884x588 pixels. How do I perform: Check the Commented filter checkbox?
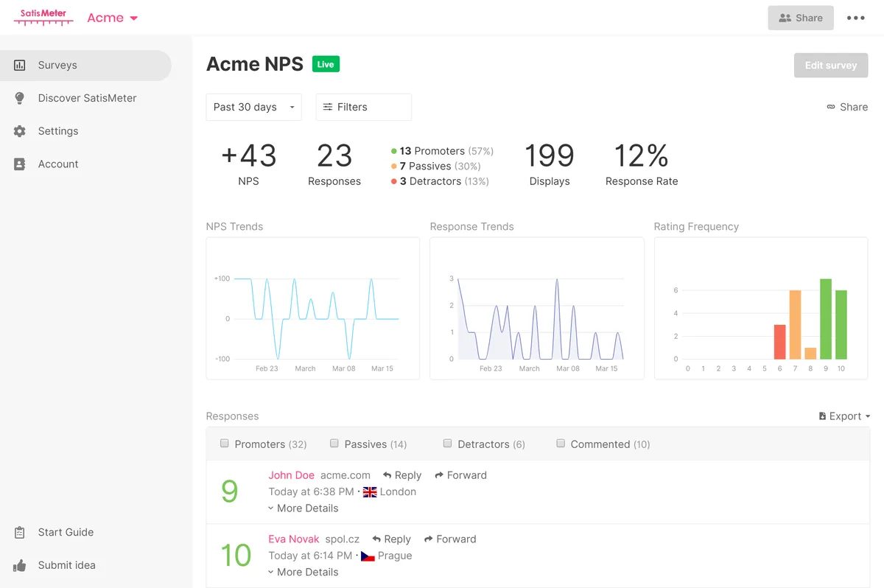click(x=561, y=444)
